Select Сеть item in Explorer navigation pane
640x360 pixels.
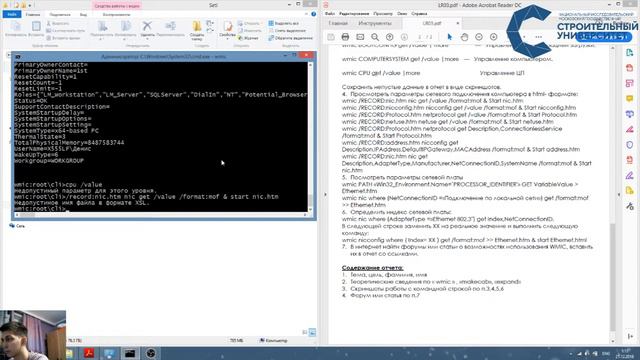click(x=17, y=225)
